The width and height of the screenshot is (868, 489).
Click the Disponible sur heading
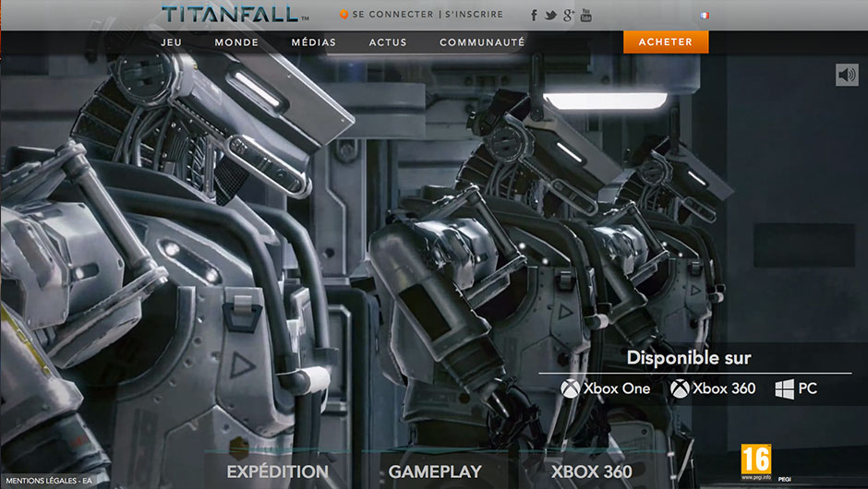689,358
